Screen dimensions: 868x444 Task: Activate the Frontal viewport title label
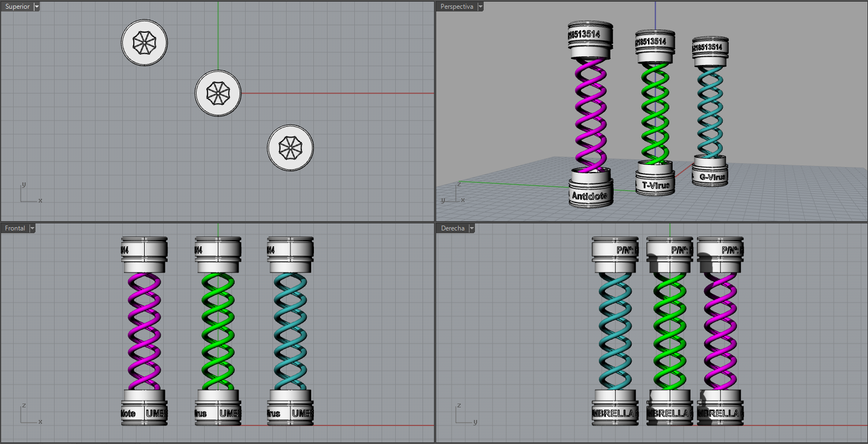click(x=15, y=228)
